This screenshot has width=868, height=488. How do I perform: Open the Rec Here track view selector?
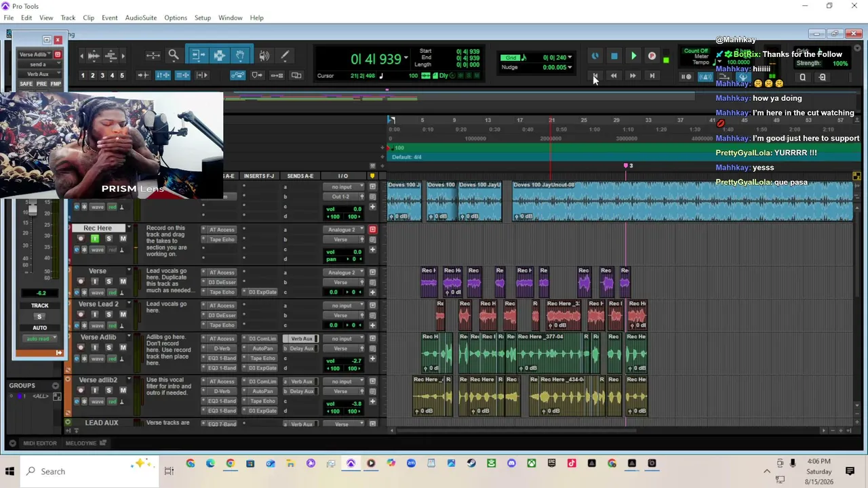(98, 250)
